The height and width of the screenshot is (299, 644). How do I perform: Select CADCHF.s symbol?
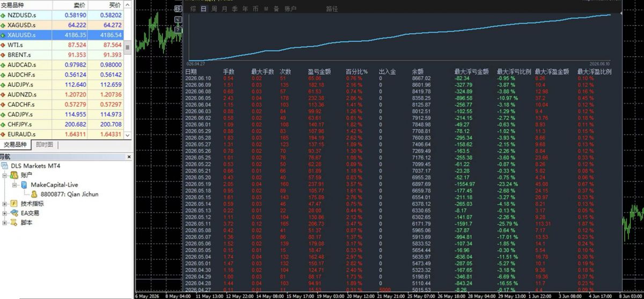point(62,104)
